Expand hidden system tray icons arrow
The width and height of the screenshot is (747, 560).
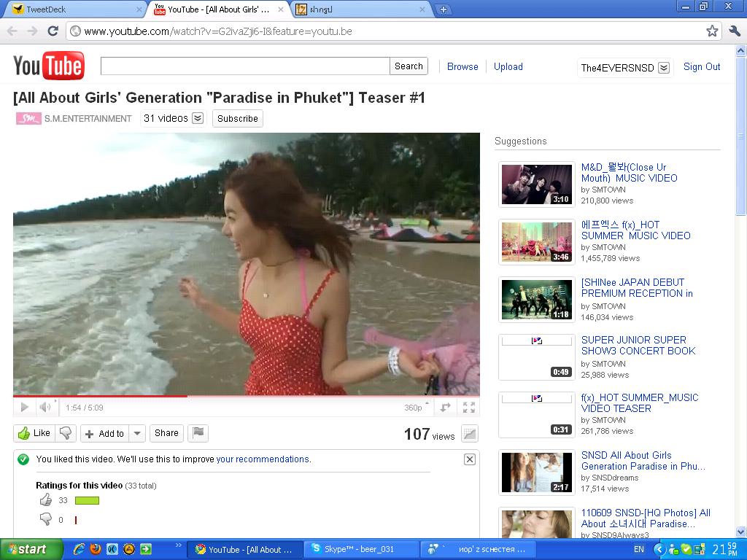[x=659, y=549]
